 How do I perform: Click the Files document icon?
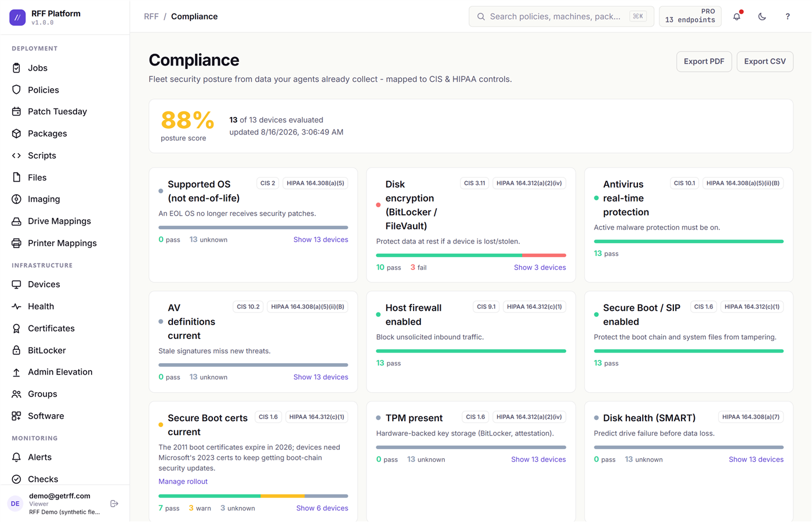tap(16, 177)
